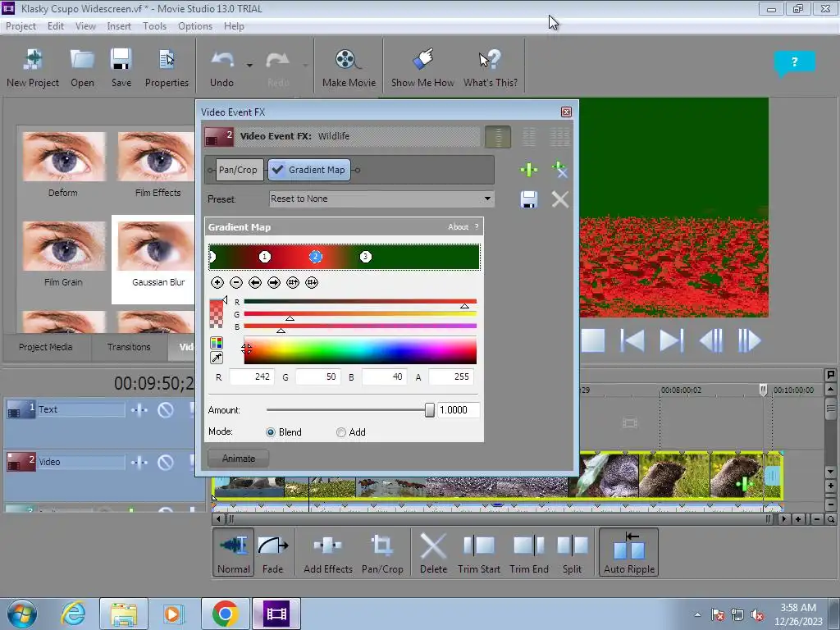Select gradient control point 3
The width and height of the screenshot is (840, 630).
(x=365, y=257)
